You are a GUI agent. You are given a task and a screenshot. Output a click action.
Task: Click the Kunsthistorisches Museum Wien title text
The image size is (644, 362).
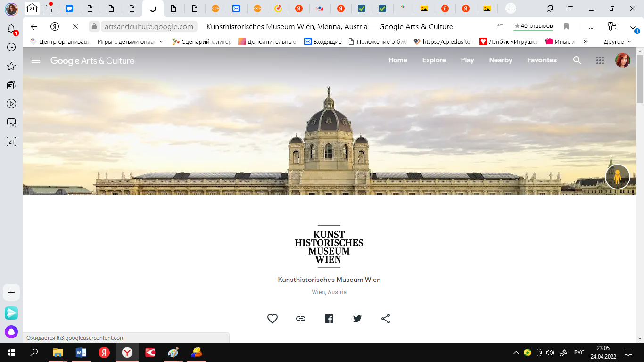coord(329,280)
